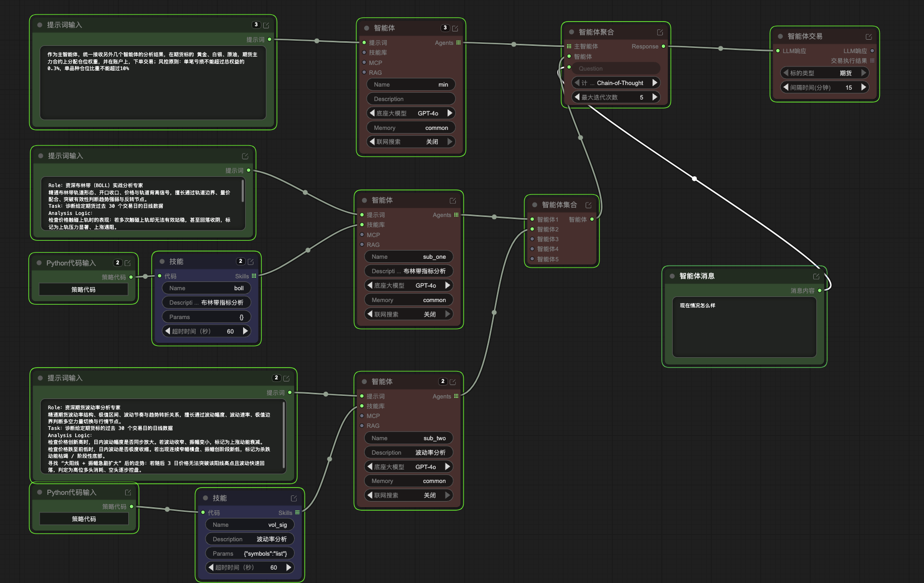Click the edit icon on 智能体消息 node
The height and width of the screenshot is (583, 924).
click(x=816, y=276)
